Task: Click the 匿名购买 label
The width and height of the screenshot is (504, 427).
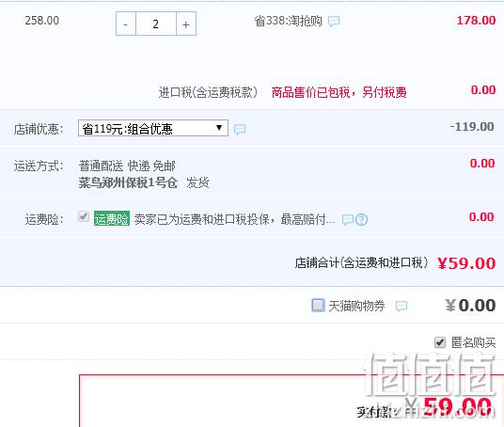Action: [474, 342]
